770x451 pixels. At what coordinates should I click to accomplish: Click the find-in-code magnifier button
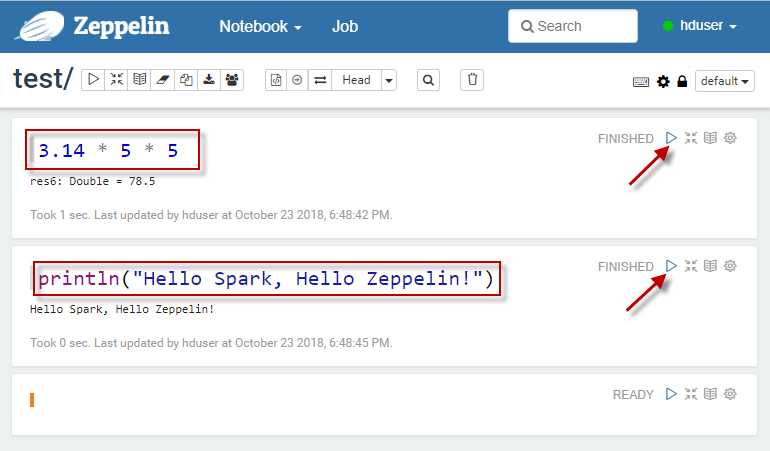(x=428, y=80)
